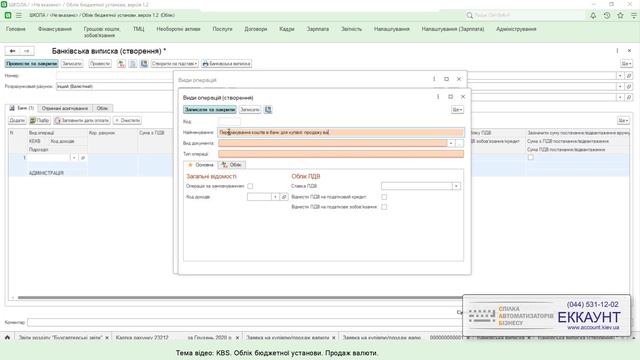The image size is (640, 360).
Task: Expand the Вид документа dropdown arrow
Action: pos(451,143)
